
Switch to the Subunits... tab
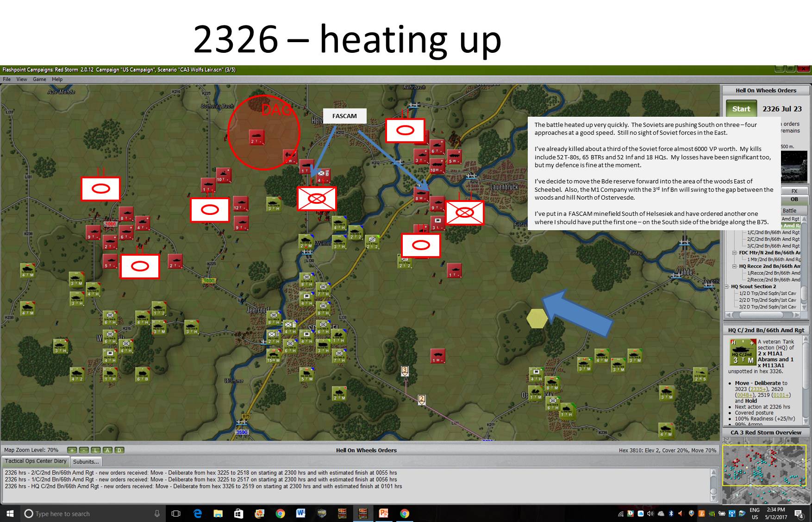tap(86, 462)
